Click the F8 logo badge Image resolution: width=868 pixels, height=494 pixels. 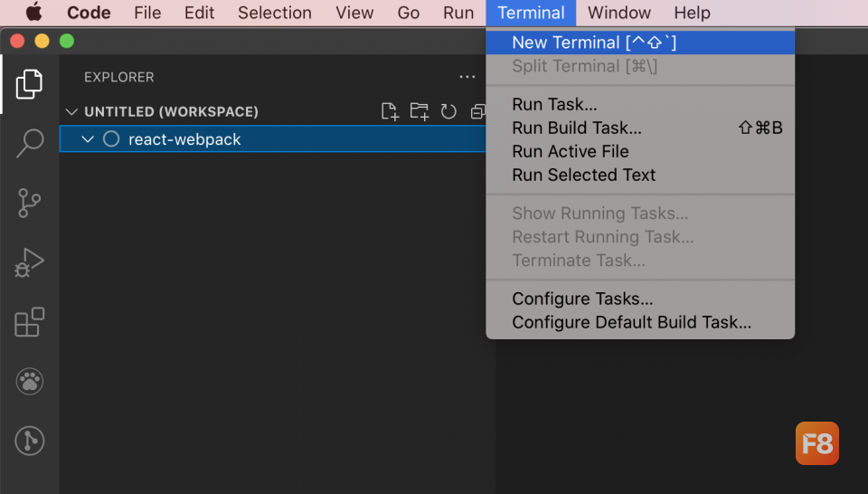[817, 443]
